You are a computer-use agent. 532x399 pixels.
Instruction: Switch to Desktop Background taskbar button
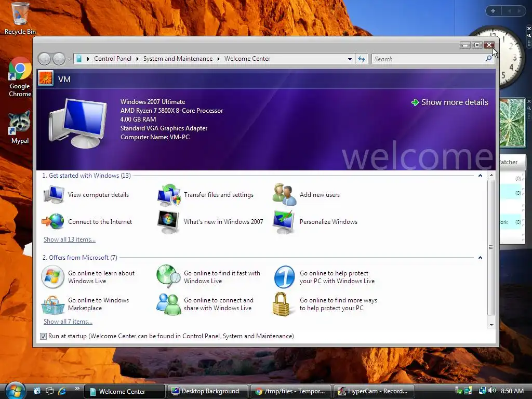(208, 391)
